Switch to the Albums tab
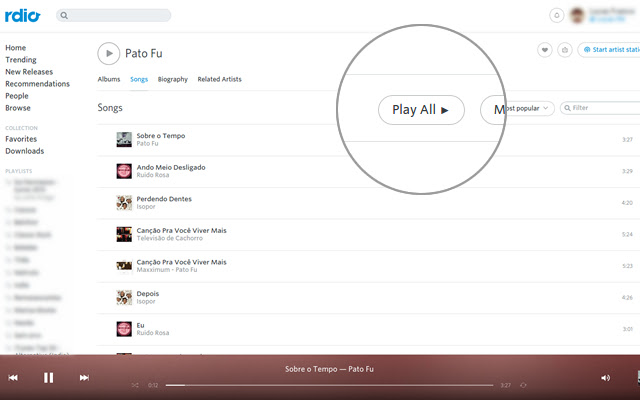The height and width of the screenshot is (400, 640). [109, 79]
